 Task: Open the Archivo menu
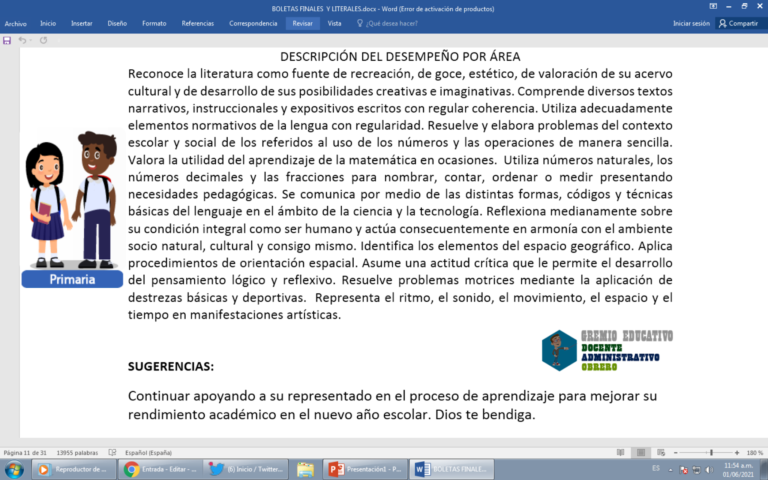point(16,24)
